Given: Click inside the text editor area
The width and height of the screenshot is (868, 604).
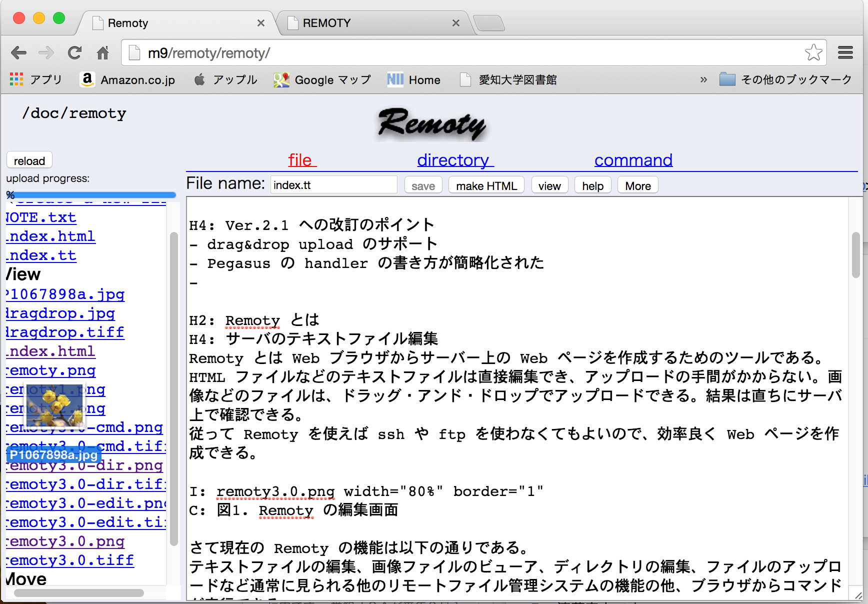Looking at the screenshot, I should pyautogui.click(x=518, y=397).
